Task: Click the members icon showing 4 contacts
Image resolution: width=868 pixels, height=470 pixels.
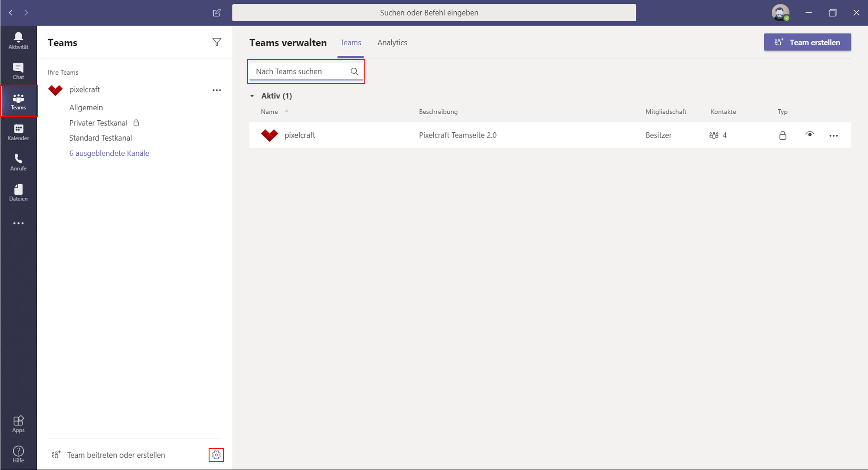Action: pyautogui.click(x=714, y=135)
